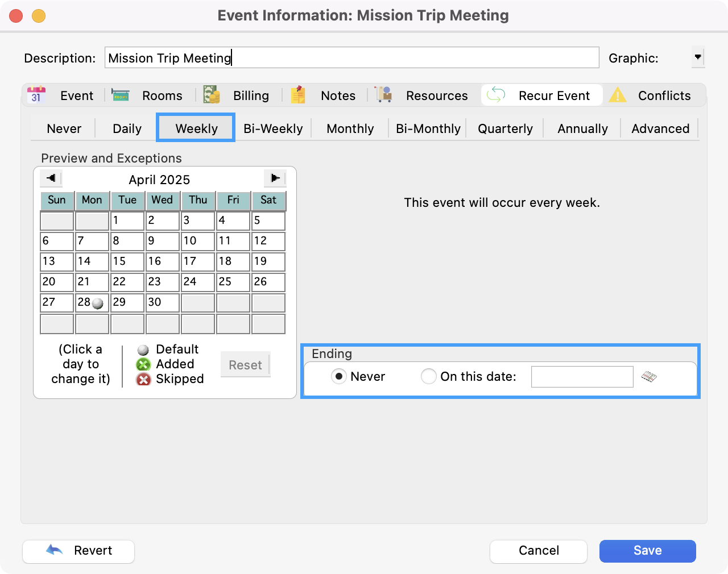
Task: Open the Rooms sign icon tab
Action: pos(121,95)
